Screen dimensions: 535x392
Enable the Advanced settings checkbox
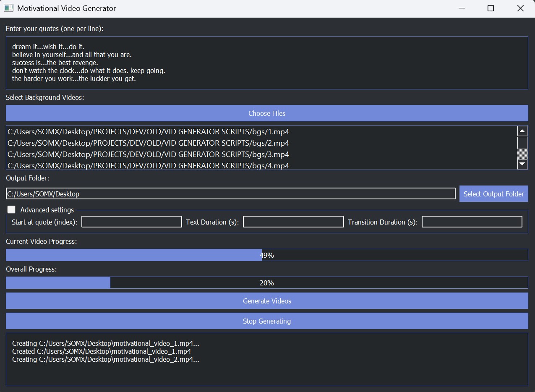click(11, 209)
